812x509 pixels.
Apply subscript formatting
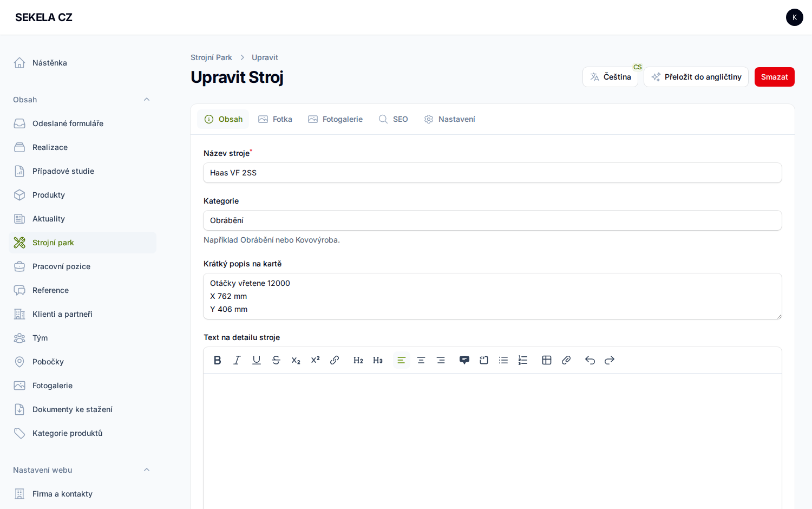pos(296,360)
